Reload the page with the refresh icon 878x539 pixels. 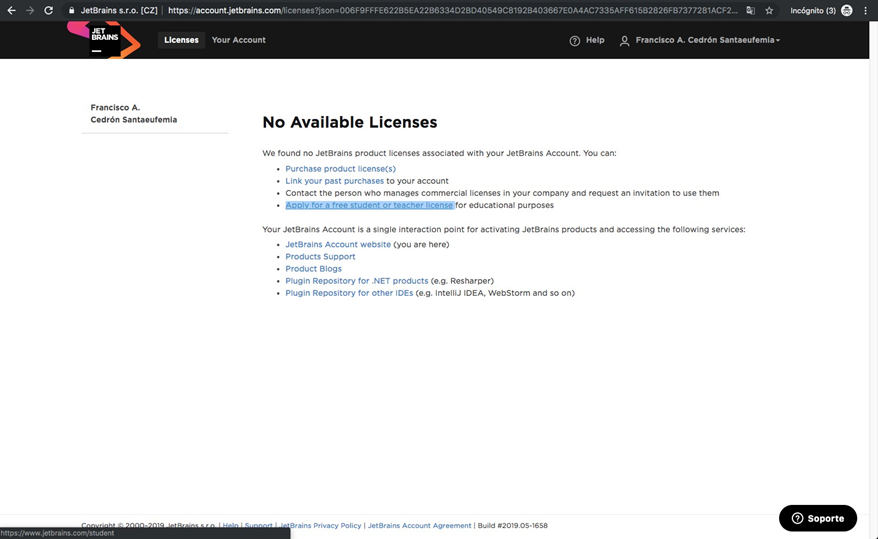click(49, 11)
